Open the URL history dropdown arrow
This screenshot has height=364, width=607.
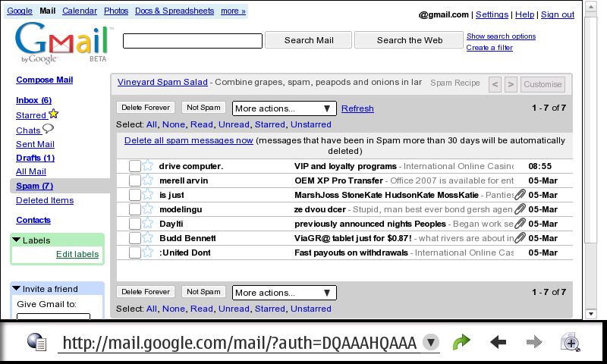(431, 342)
